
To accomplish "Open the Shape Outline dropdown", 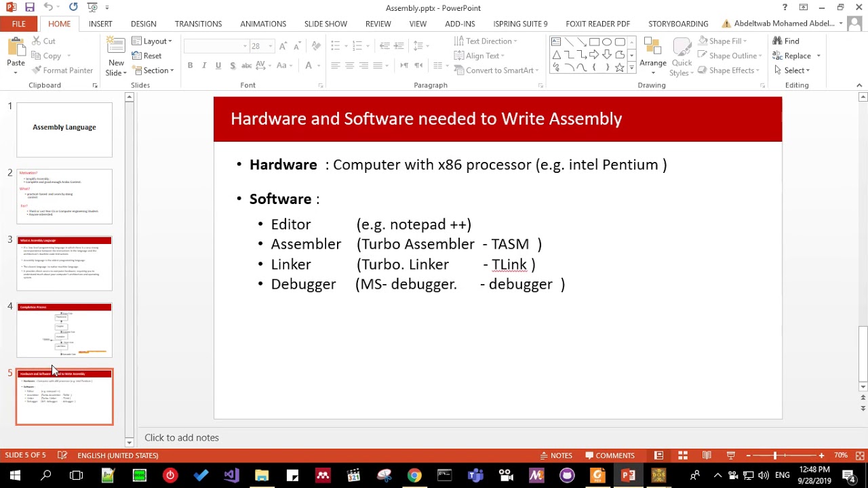I will click(728, 56).
